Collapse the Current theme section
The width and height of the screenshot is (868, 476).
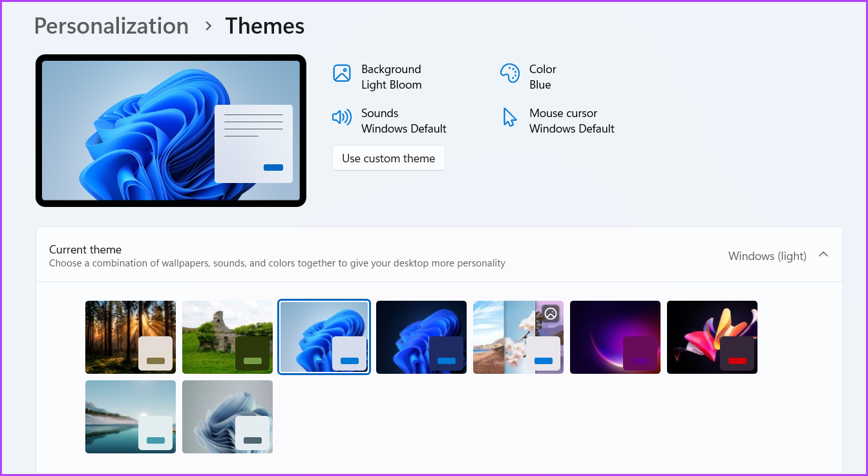coord(823,254)
